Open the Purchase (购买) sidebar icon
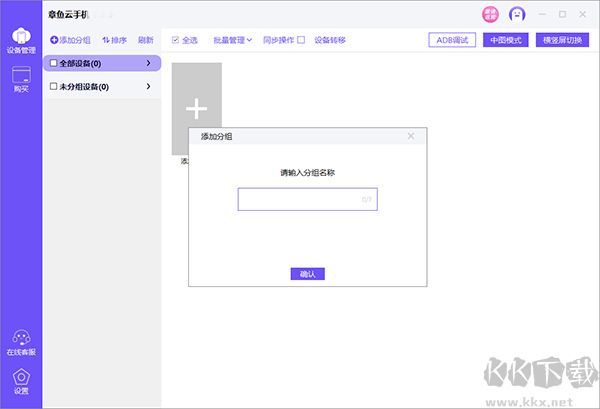The image size is (600, 409). 21,79
